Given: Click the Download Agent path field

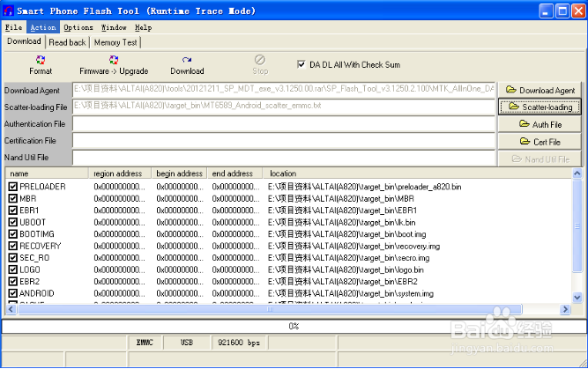Looking at the screenshot, I should pyautogui.click(x=284, y=90).
